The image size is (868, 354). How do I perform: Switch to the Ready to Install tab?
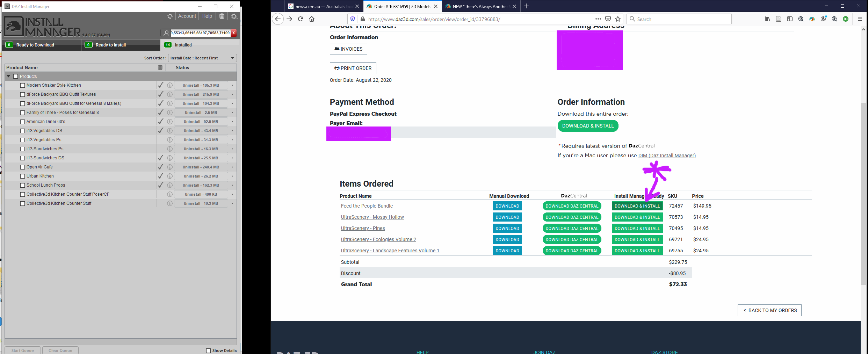coord(121,45)
